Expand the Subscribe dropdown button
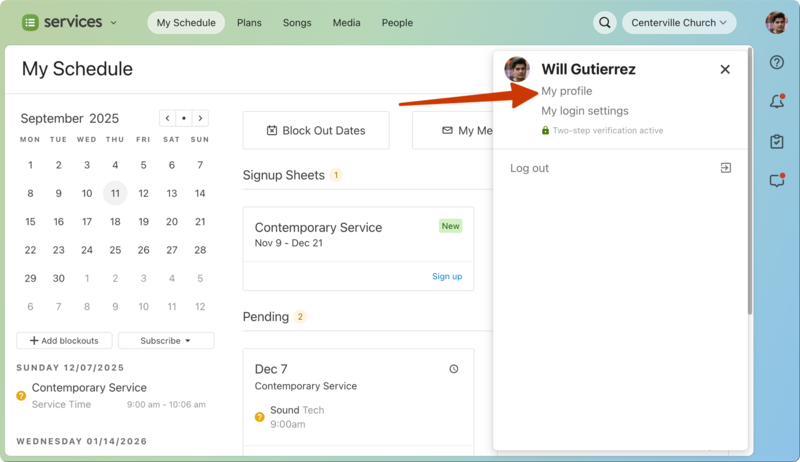 (166, 341)
